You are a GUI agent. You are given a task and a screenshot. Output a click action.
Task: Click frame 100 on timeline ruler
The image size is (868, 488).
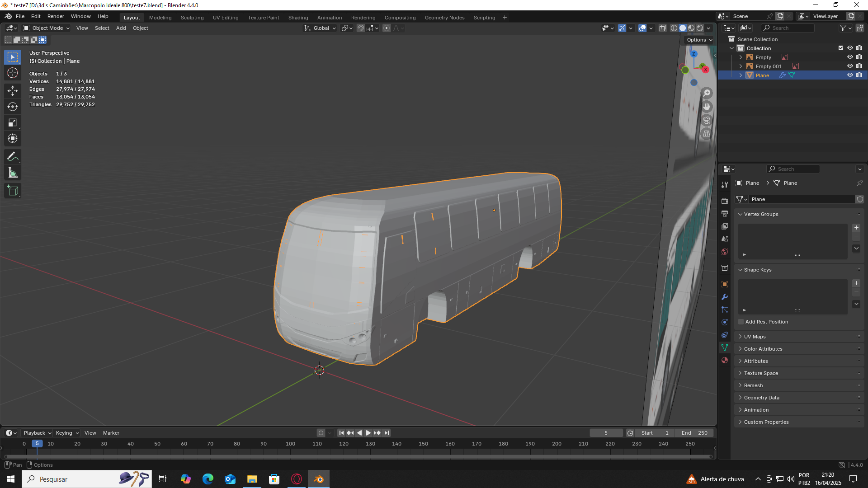tap(290, 444)
